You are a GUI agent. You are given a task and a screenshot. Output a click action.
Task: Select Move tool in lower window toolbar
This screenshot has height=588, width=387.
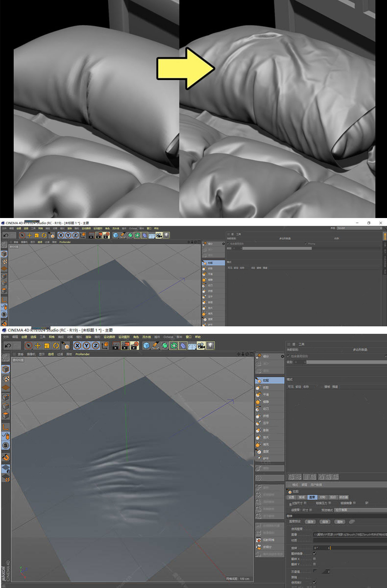coord(38,345)
